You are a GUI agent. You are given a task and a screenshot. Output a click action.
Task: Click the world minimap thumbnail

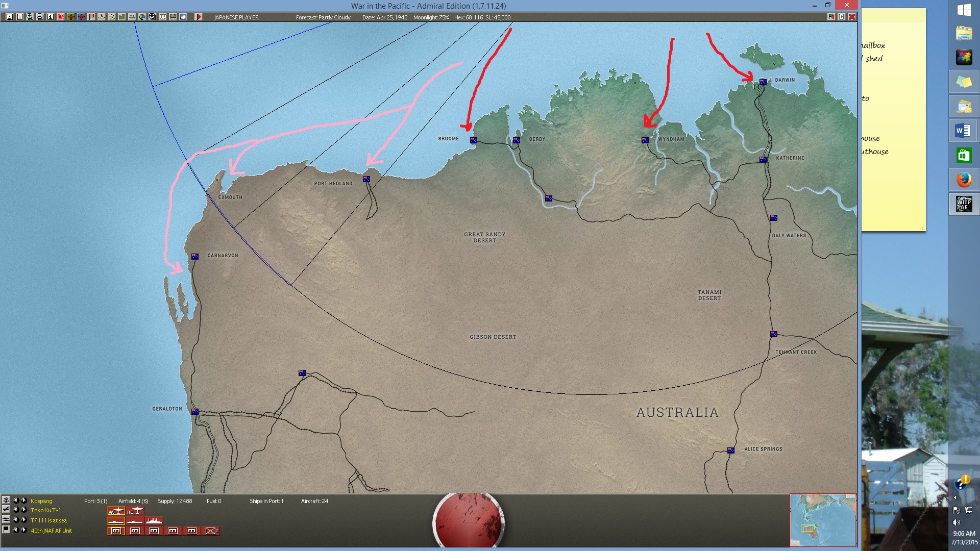coord(823,520)
